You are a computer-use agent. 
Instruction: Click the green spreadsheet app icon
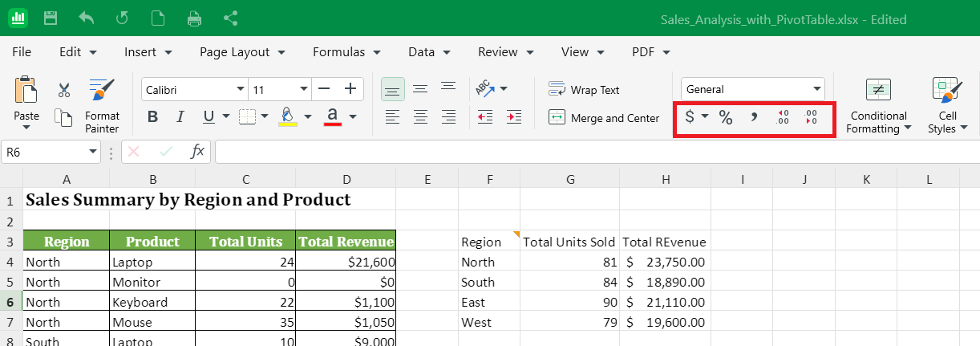(x=18, y=18)
